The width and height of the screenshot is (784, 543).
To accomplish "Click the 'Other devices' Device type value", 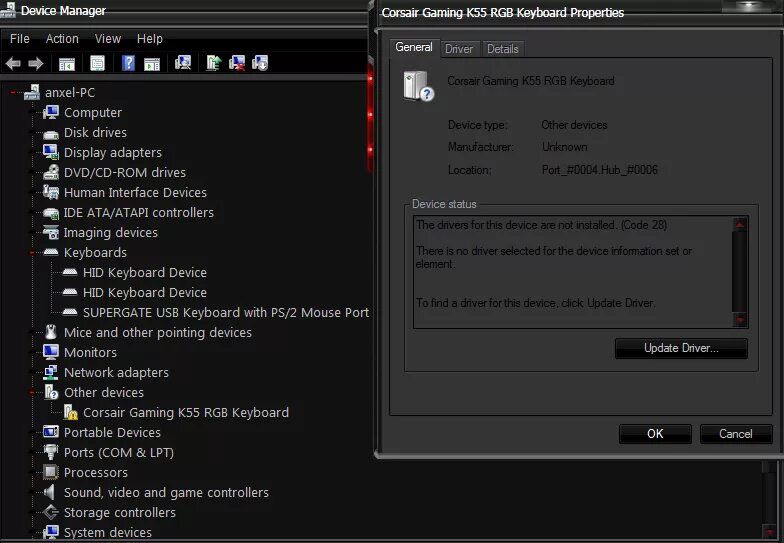I will [x=574, y=125].
